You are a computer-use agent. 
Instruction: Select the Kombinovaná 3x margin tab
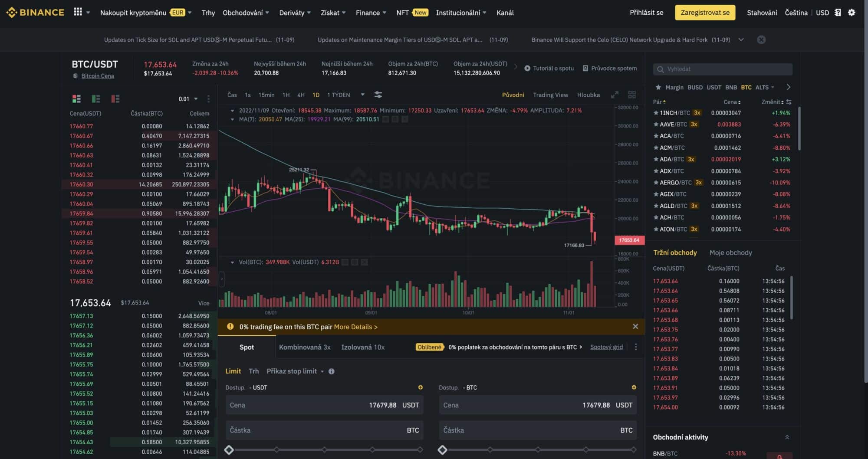pyautogui.click(x=305, y=347)
